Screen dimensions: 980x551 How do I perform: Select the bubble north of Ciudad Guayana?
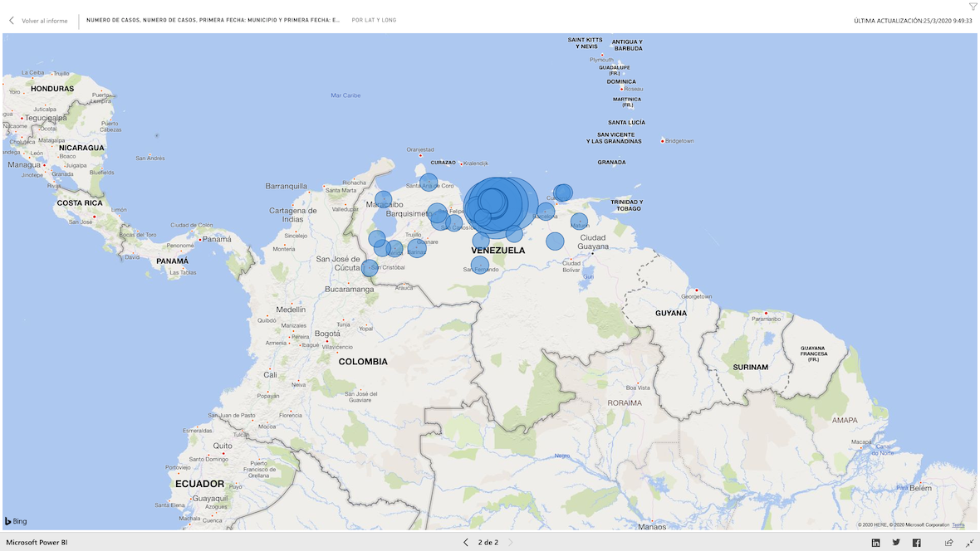point(579,222)
